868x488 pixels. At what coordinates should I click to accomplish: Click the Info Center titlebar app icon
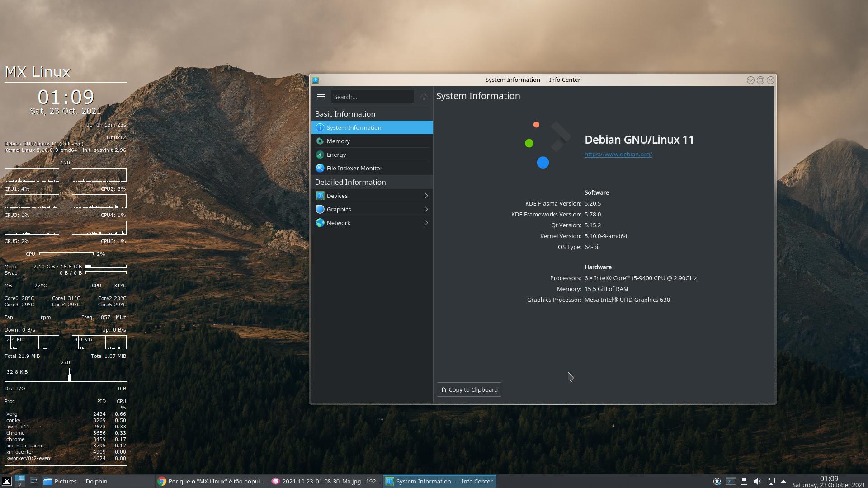pyautogui.click(x=316, y=80)
